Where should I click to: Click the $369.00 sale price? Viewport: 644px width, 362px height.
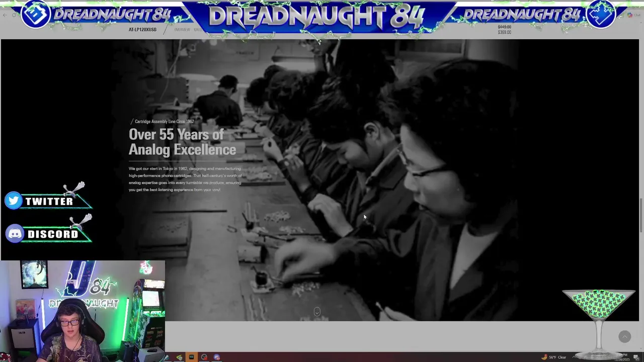(x=504, y=32)
